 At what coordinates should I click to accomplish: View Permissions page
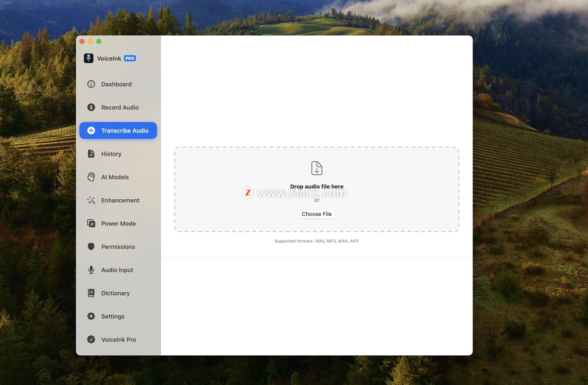(x=118, y=247)
